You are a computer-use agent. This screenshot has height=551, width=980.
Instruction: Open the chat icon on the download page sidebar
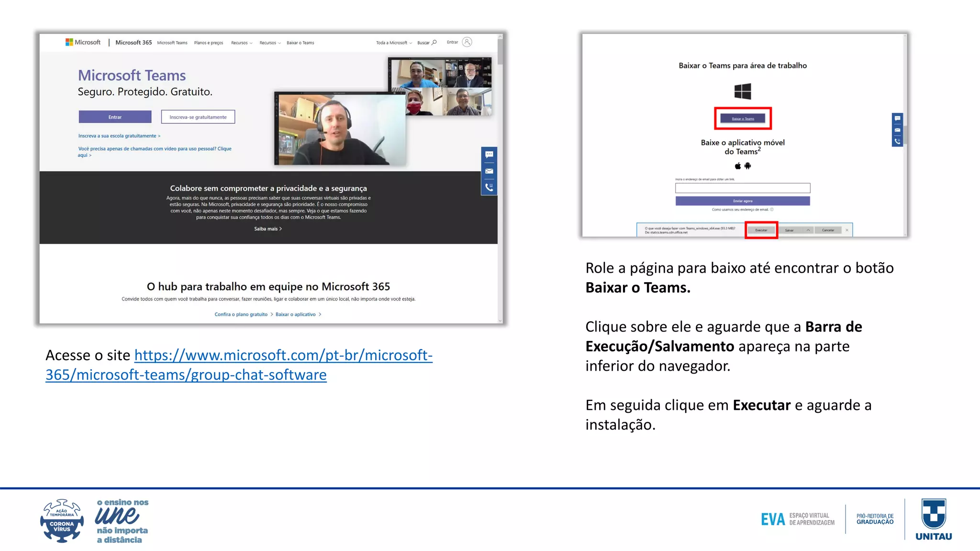(x=897, y=118)
